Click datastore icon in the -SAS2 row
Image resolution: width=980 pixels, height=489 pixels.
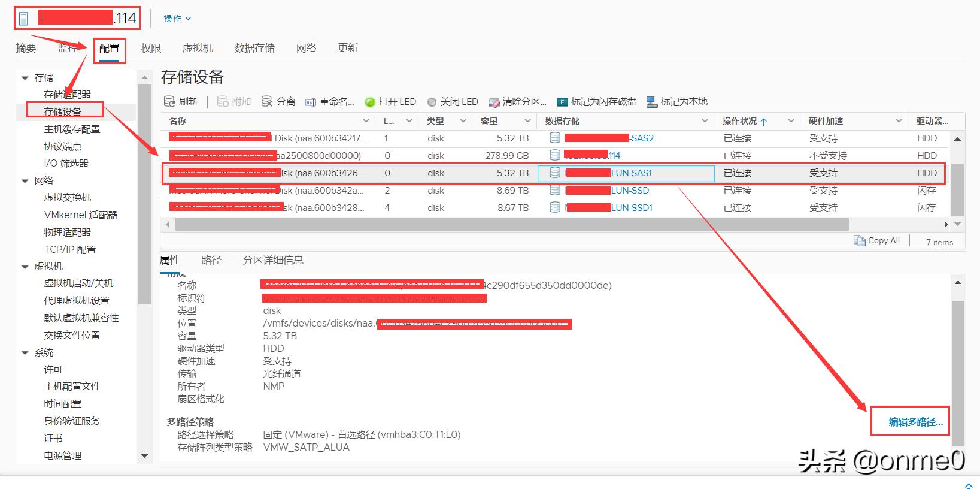click(x=555, y=138)
